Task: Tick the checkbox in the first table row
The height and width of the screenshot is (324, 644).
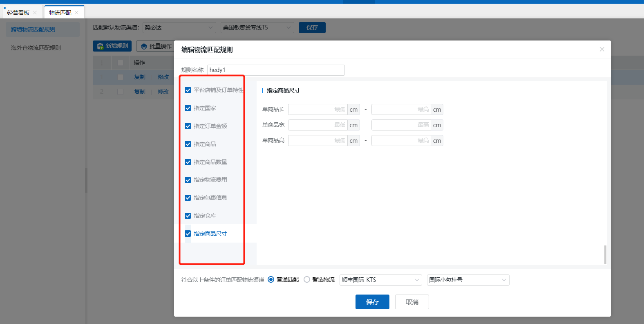Action: tap(120, 77)
